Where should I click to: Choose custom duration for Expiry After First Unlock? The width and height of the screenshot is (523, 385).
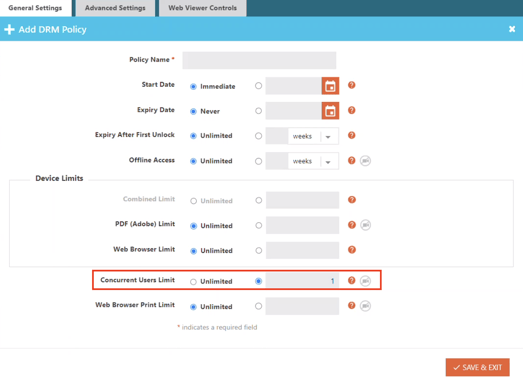(258, 136)
